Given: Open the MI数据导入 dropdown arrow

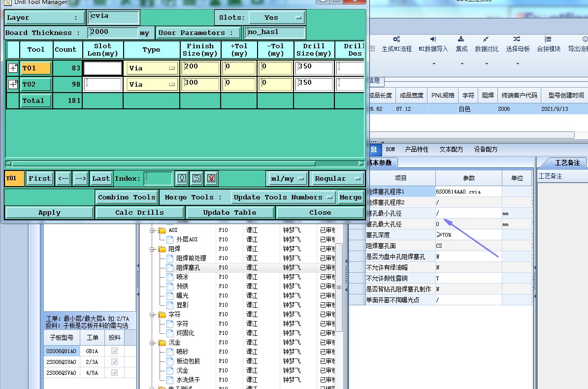Looking at the screenshot, I should [434, 64].
